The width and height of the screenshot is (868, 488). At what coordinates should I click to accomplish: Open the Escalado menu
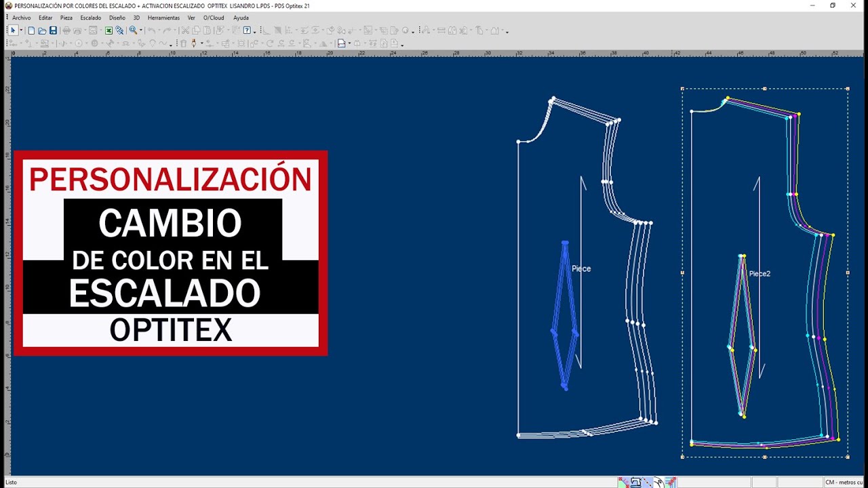pyautogui.click(x=91, y=18)
